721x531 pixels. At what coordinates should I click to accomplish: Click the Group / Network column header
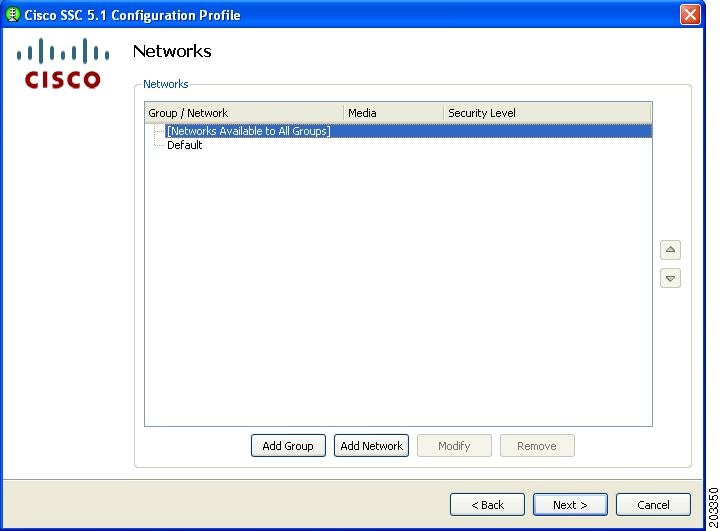244,113
